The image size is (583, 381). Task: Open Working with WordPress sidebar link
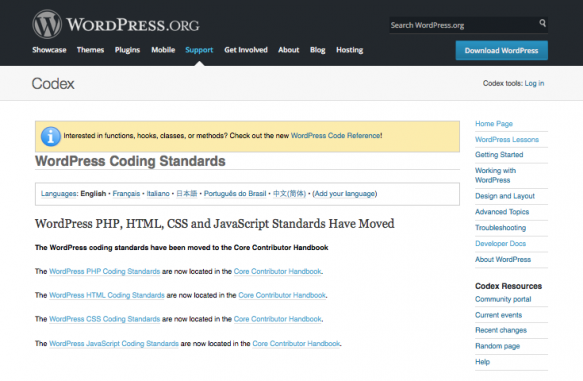496,175
